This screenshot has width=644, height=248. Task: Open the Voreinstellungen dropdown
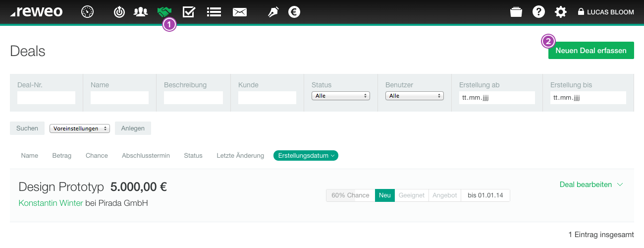coord(80,128)
